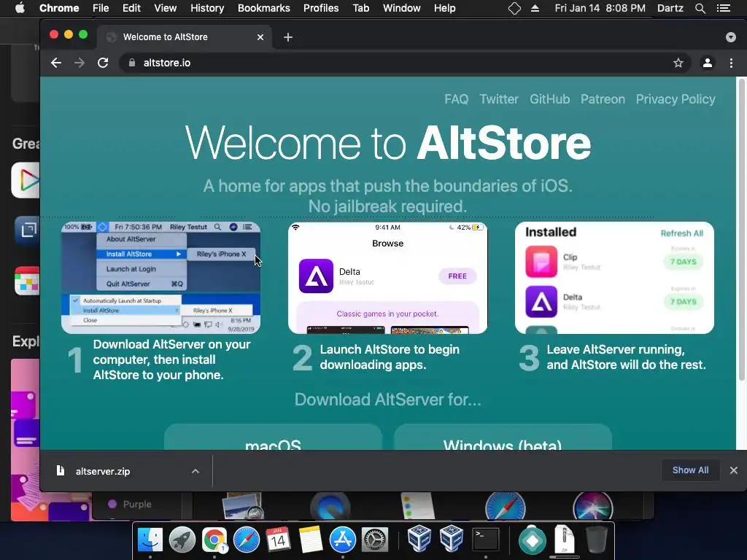Close the downloads bar

point(734,470)
